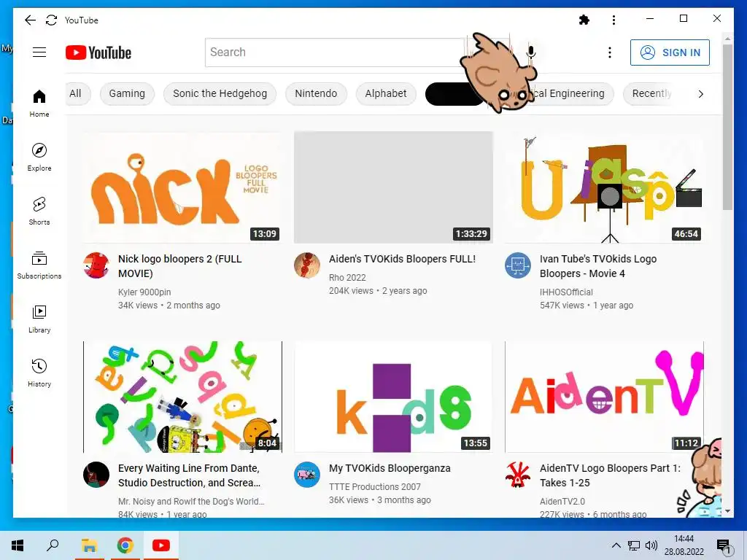Open the app window three-dot menu
The image size is (747, 560).
click(614, 20)
